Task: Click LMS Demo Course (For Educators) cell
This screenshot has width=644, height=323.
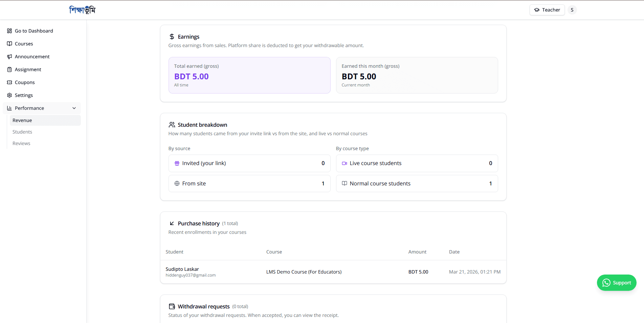Action: pos(304,272)
